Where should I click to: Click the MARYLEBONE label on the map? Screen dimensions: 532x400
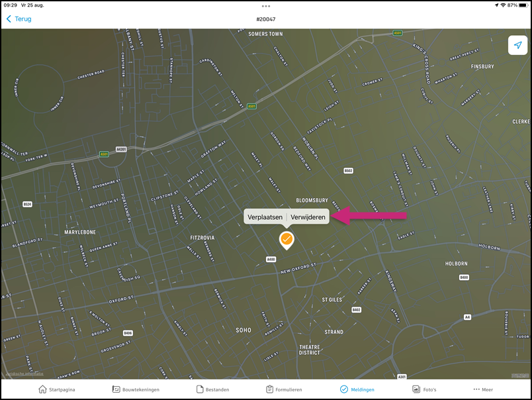[x=80, y=232]
